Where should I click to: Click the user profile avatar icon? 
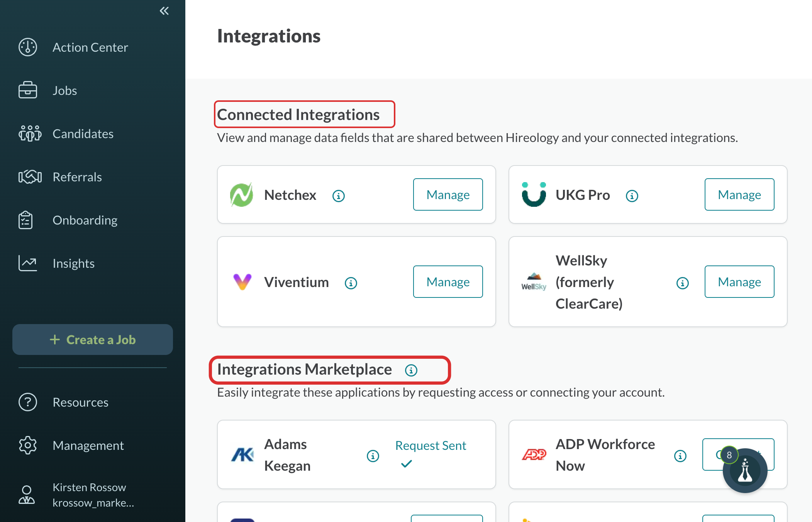(x=27, y=495)
